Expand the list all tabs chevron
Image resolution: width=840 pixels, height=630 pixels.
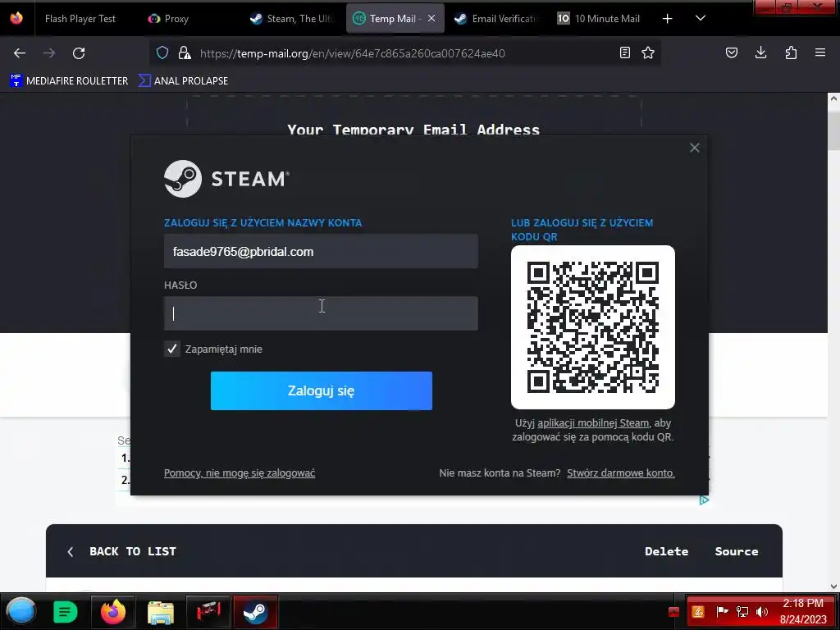pyautogui.click(x=701, y=18)
